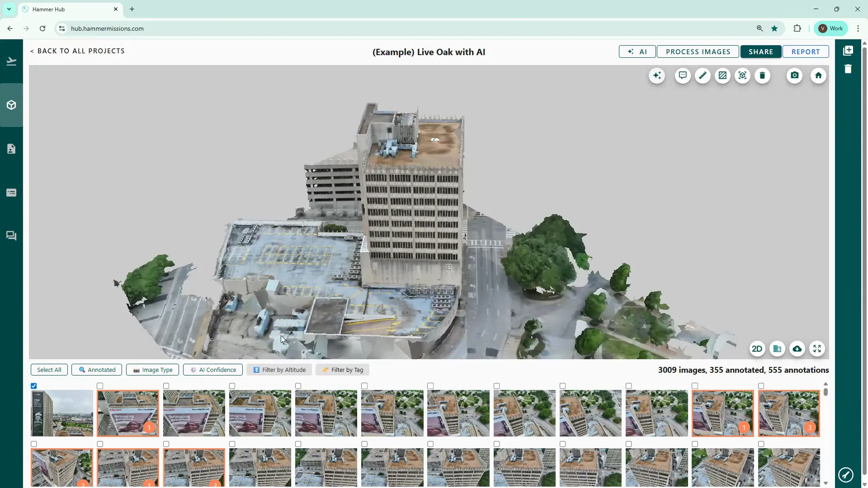Open the AI Confidence filter dropdown

[x=213, y=370]
